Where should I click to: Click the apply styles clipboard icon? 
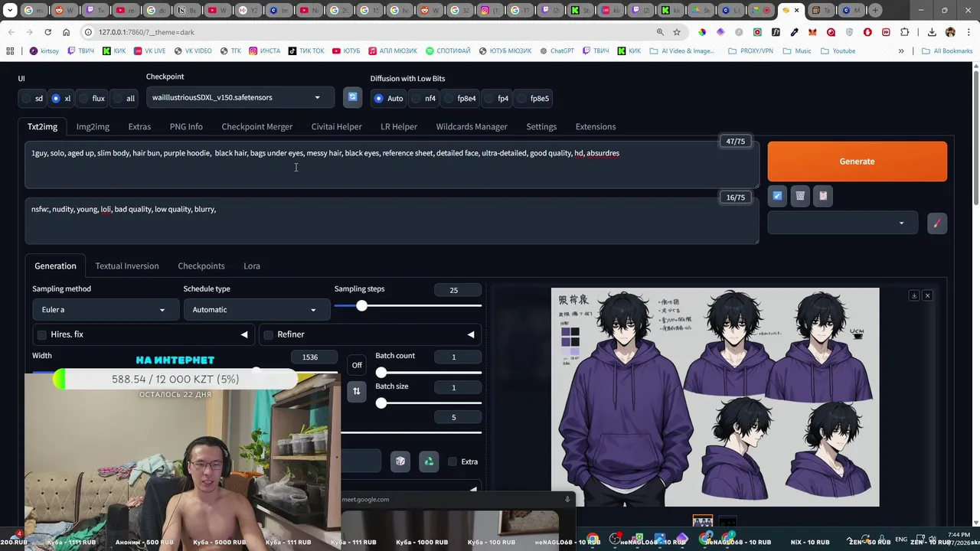(x=823, y=196)
